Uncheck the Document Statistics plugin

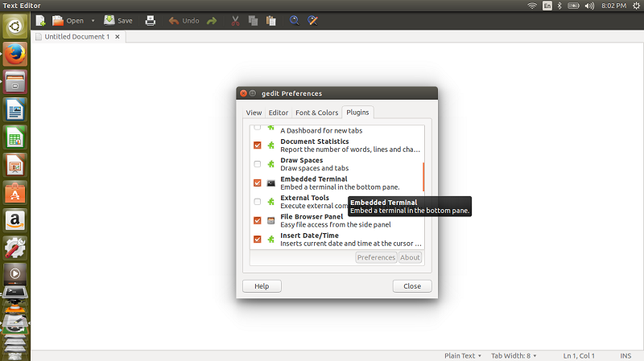[x=258, y=146]
